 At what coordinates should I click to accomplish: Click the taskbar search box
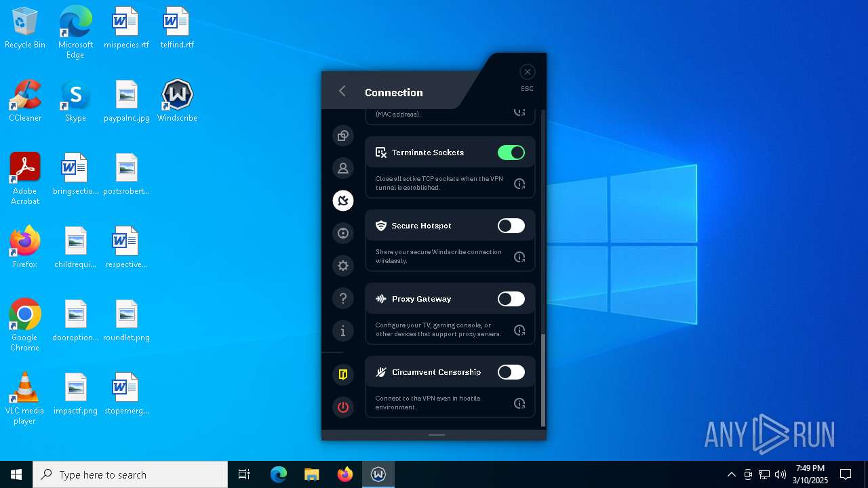coord(130,474)
